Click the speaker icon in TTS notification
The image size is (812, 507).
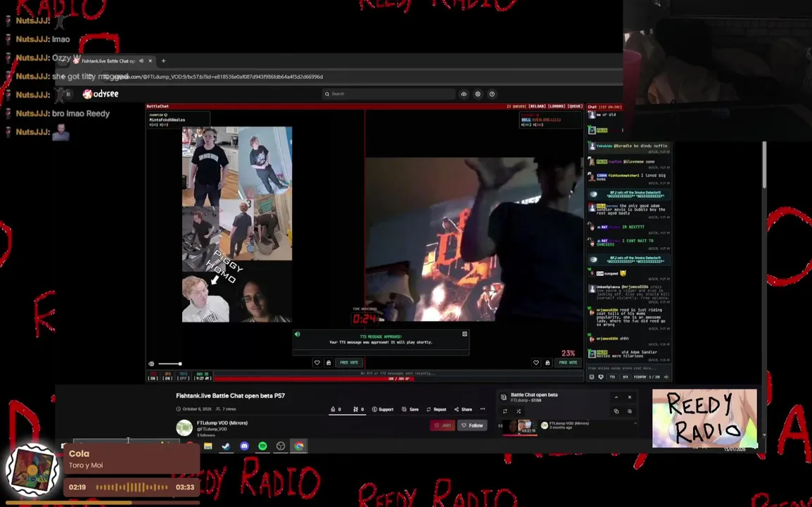coord(297,334)
